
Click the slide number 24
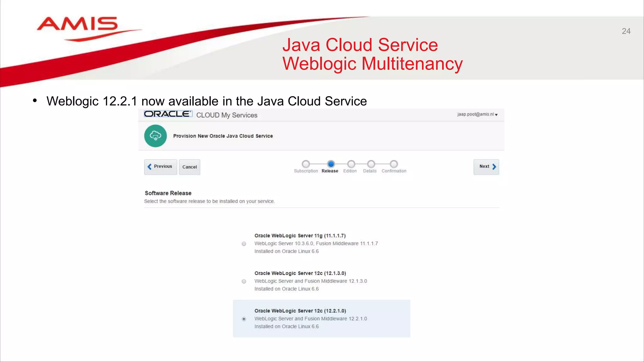[626, 31]
